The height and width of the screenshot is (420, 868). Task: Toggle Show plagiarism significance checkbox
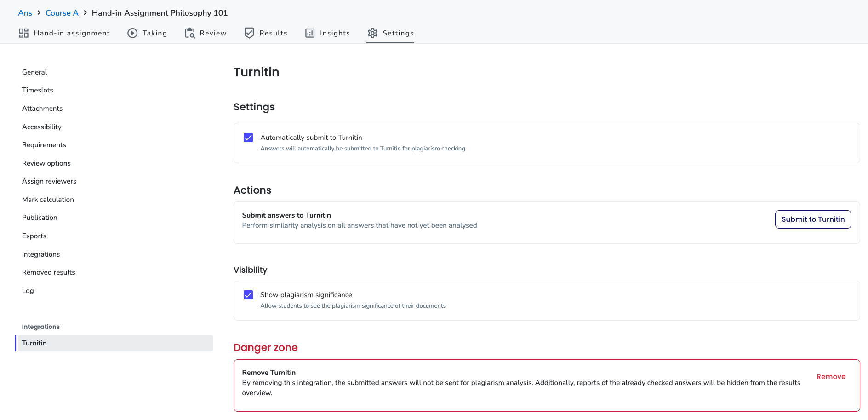(x=248, y=295)
